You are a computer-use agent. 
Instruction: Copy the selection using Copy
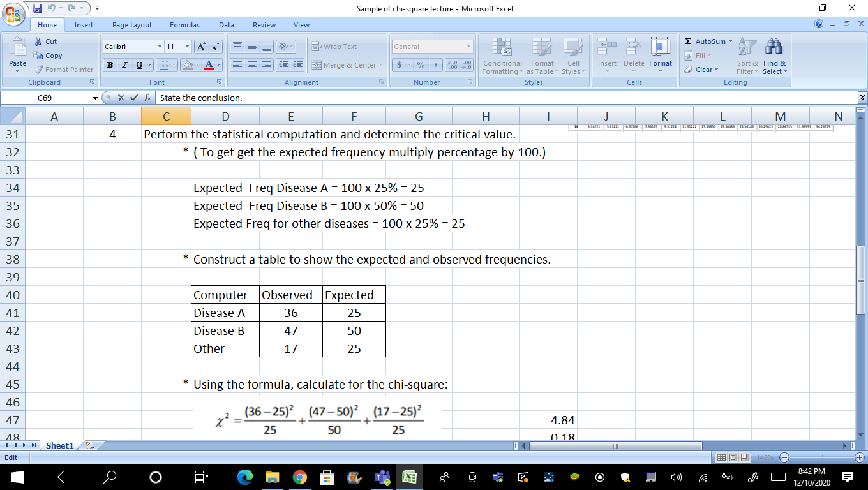click(x=48, y=56)
